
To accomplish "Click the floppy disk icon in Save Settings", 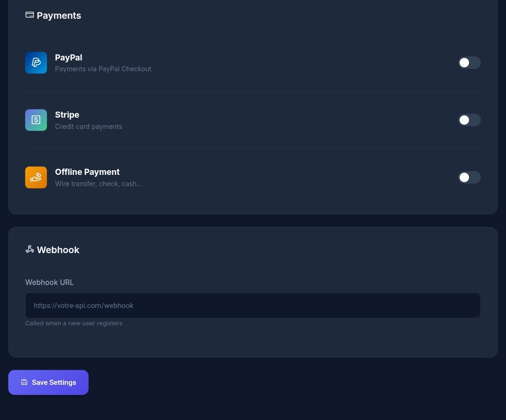I will click(24, 382).
